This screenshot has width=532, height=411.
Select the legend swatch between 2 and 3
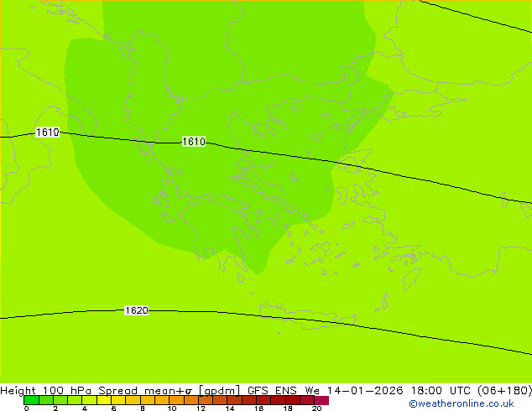[60, 400]
